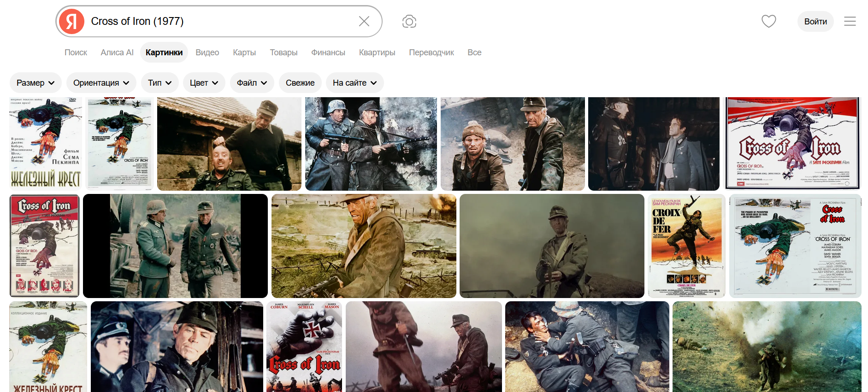Image resolution: width=868 pixels, height=392 pixels.
Task: Open the still of soldier with tank and explosion
Action: [364, 246]
